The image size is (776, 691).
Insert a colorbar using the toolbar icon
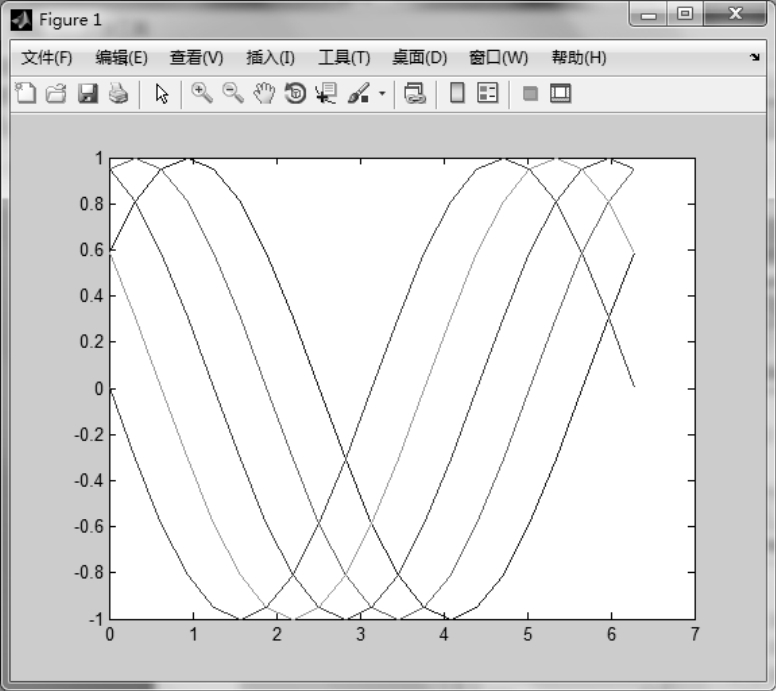coord(457,94)
